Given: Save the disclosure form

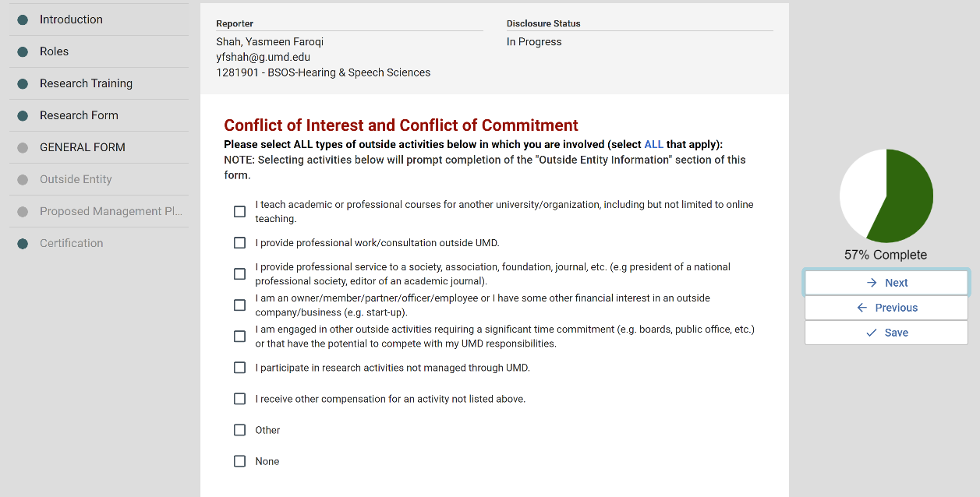Looking at the screenshot, I should click(x=886, y=333).
